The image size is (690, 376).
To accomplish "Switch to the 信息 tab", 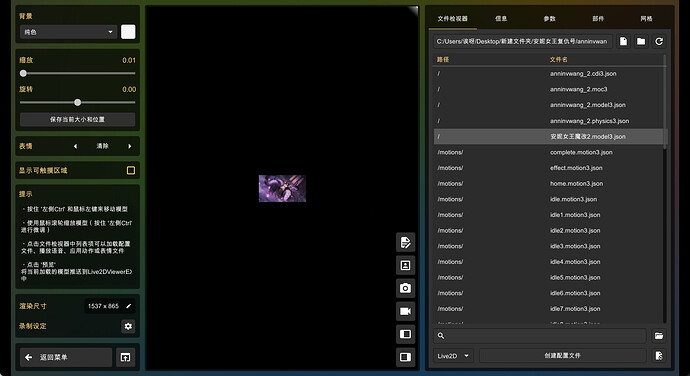I will [x=501, y=18].
